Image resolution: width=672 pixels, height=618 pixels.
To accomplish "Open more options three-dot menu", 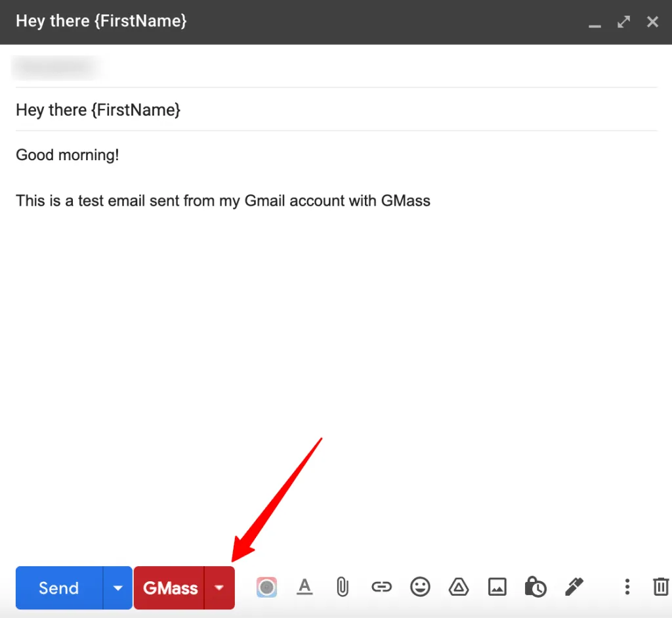I will tap(627, 586).
